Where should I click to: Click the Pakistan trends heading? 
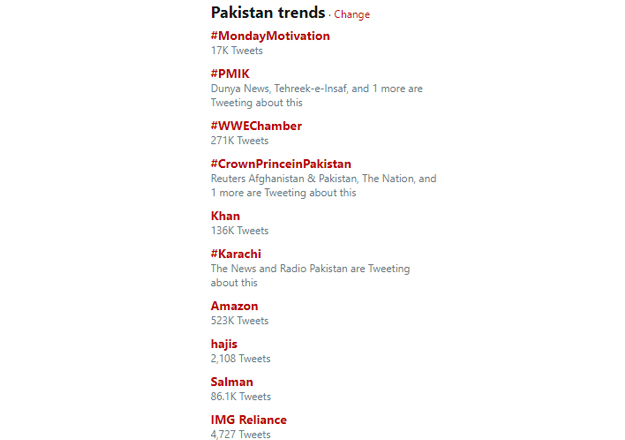268,13
